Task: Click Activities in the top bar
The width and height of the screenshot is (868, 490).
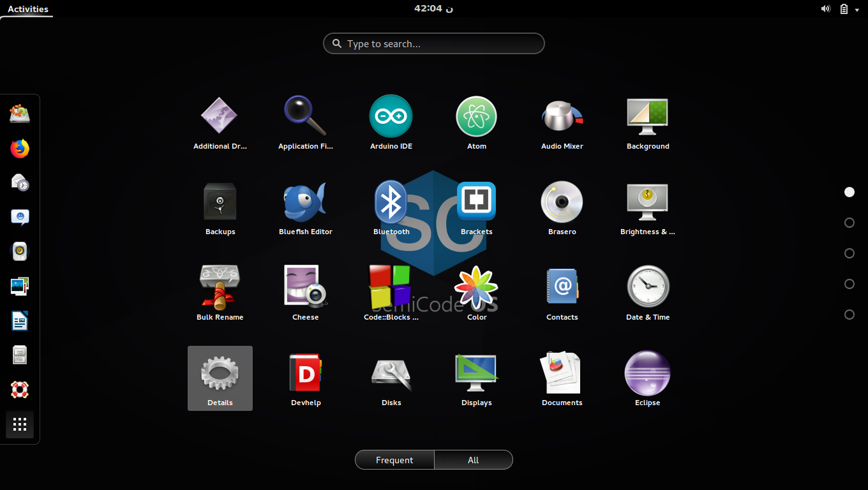Action: click(28, 9)
